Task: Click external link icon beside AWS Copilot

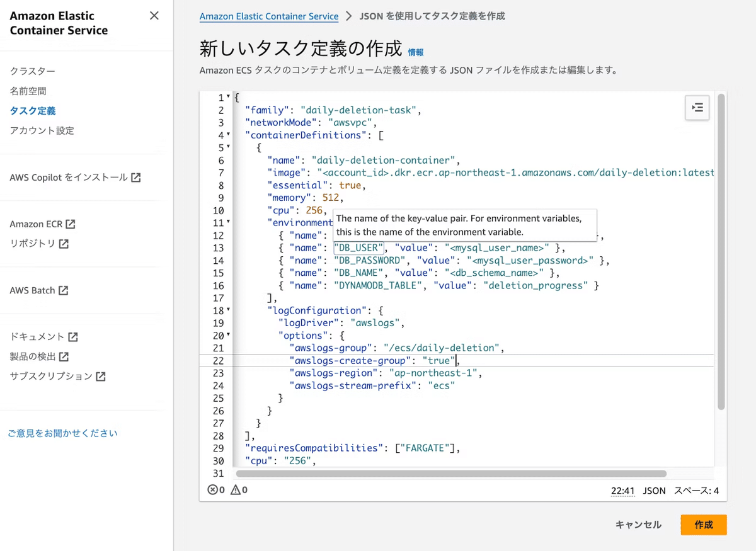Action: tap(136, 178)
